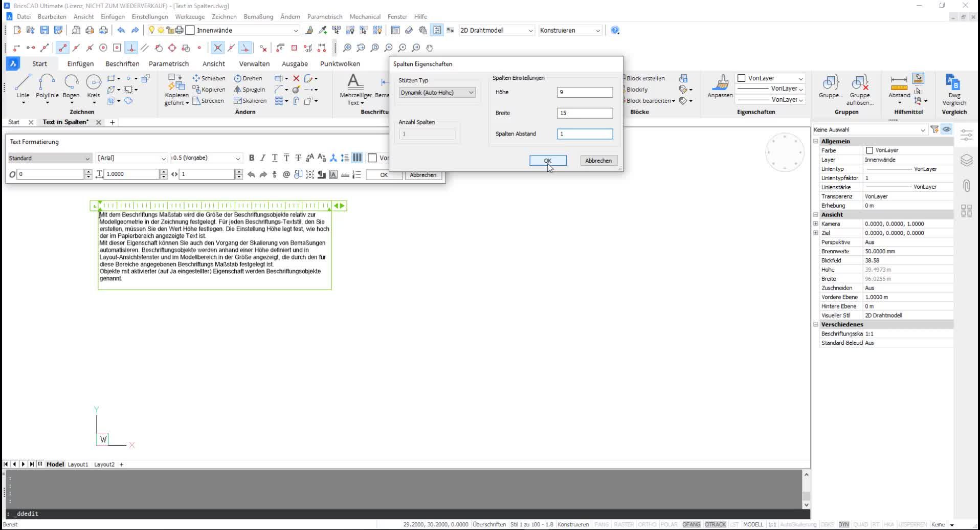Click the print icon in top toolbar
Image resolution: width=980 pixels, height=530 pixels.
90,30
